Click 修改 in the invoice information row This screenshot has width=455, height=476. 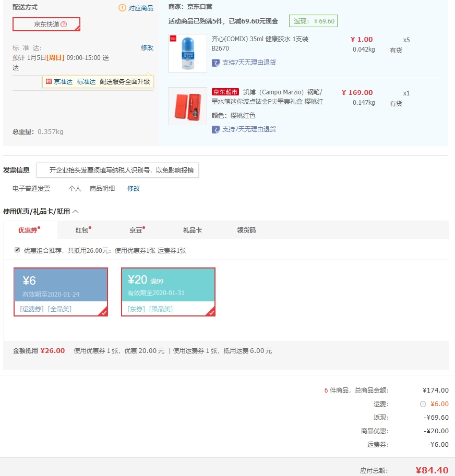(134, 189)
